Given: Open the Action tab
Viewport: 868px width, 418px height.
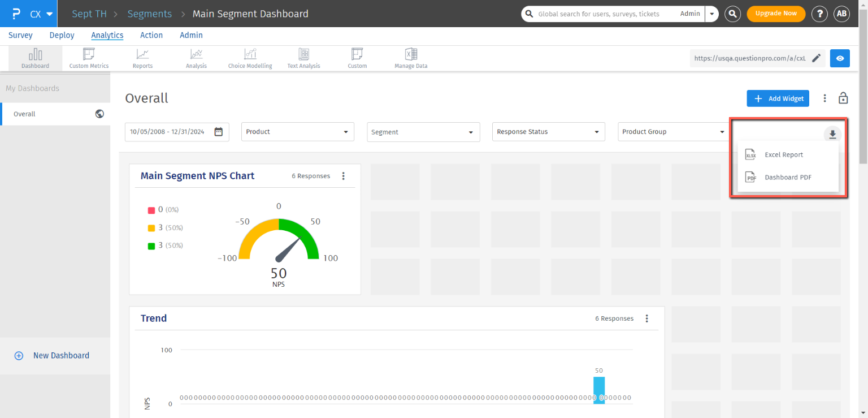Looking at the screenshot, I should coord(151,35).
